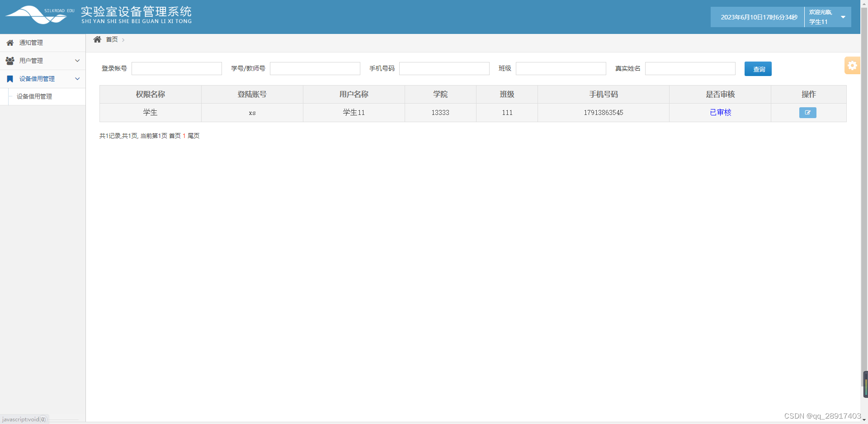Screen dimensions: 868x424
Task: Focus the 登录帐号 input field
Action: tap(177, 68)
